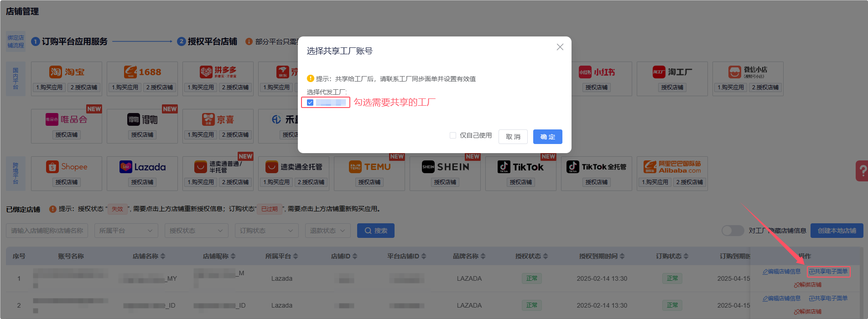Toggle 对工厂隐藏店铺信息 switch
Viewport: 868px width, 319px height.
733,231
